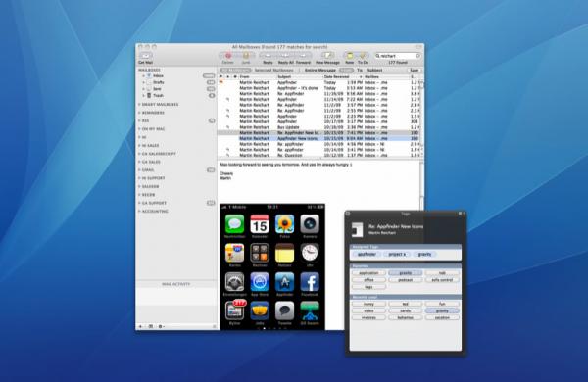
Task: Click the message list vertical scrollbar
Action: pyautogui.click(x=421, y=118)
